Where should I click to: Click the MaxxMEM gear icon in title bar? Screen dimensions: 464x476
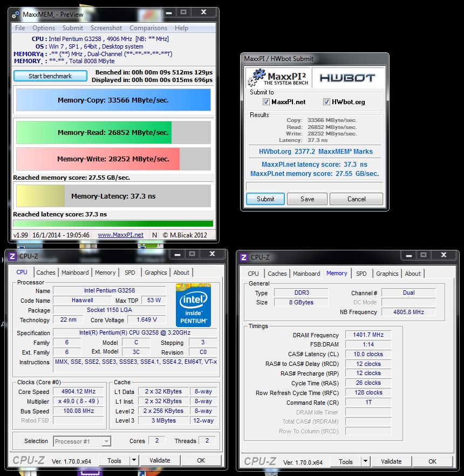[16, 14]
